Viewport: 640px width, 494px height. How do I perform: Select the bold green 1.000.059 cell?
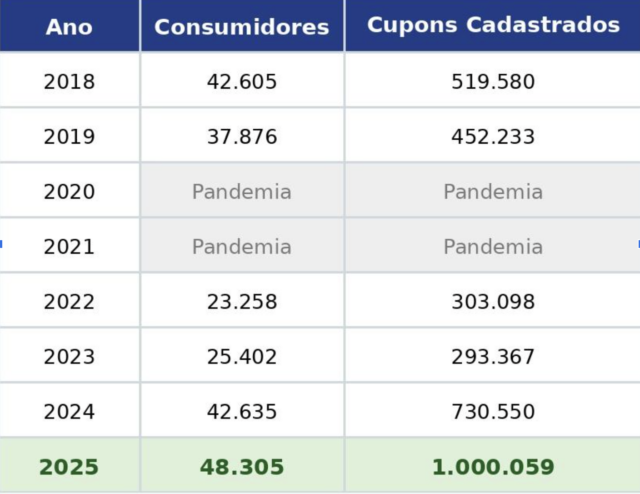493,467
